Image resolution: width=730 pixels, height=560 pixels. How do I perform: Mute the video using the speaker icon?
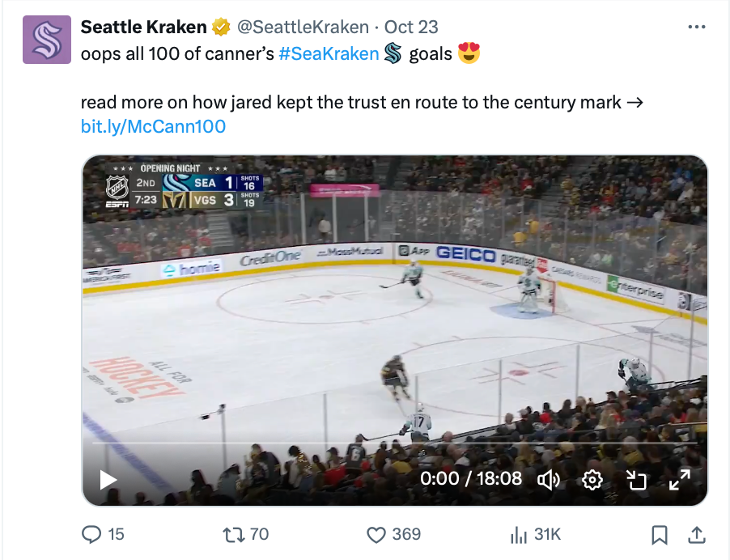click(x=549, y=480)
